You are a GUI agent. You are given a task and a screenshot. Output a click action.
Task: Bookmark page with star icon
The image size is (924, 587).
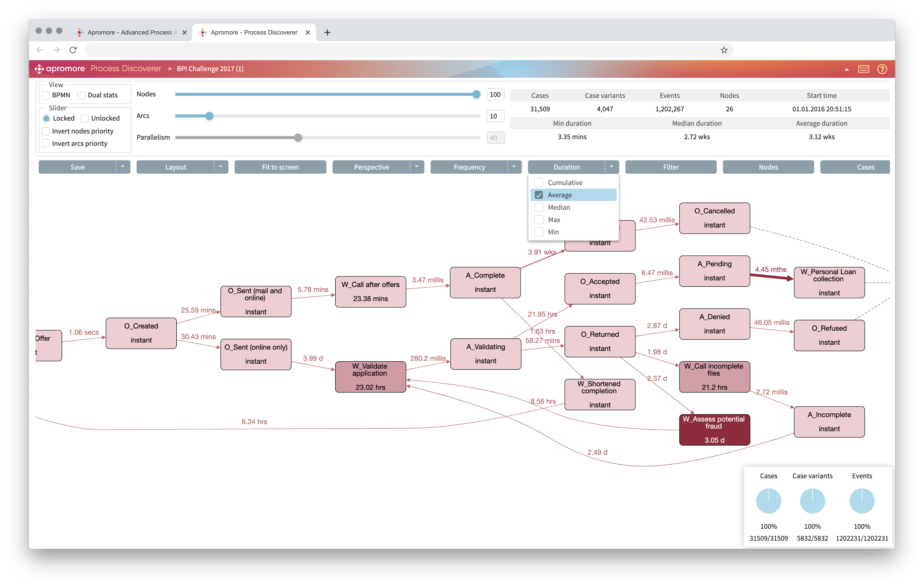coord(724,50)
